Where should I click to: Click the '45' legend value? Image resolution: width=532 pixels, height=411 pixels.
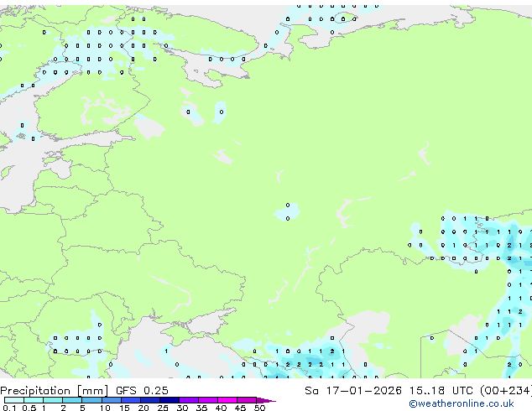pyautogui.click(x=240, y=408)
